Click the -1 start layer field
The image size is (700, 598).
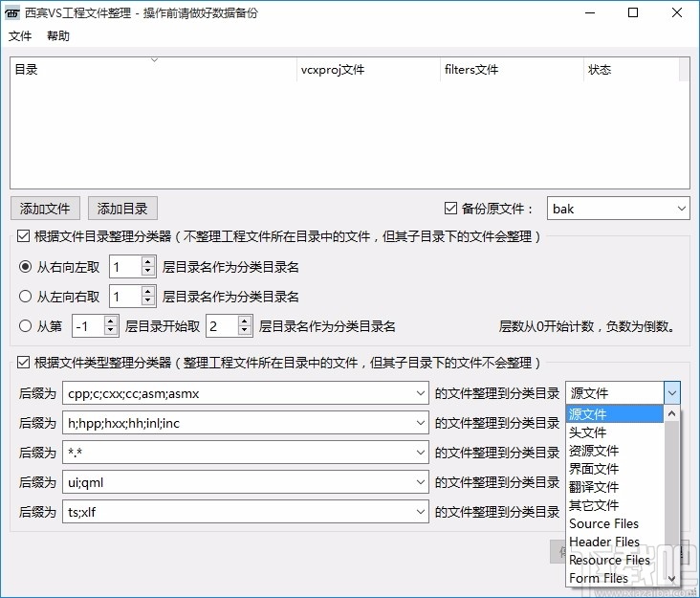pos(88,326)
